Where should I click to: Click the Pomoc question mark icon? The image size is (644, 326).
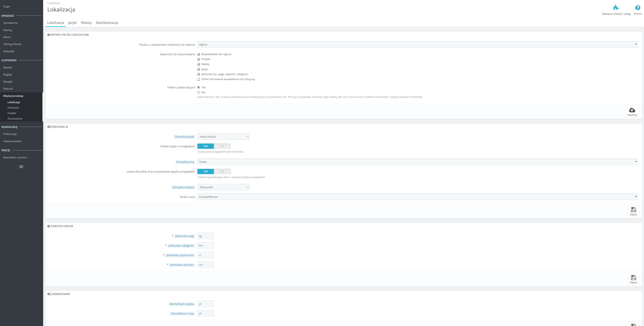(637, 8)
